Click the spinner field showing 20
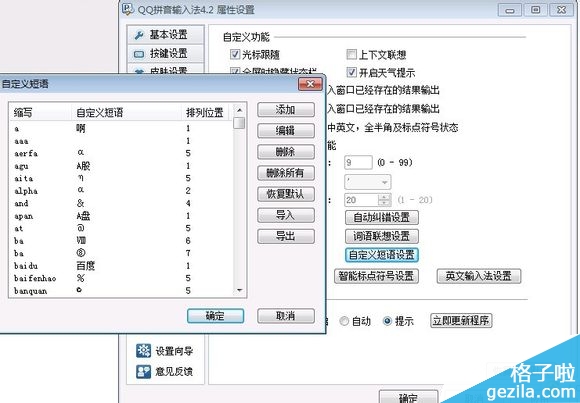This screenshot has height=403, width=580. (361, 200)
